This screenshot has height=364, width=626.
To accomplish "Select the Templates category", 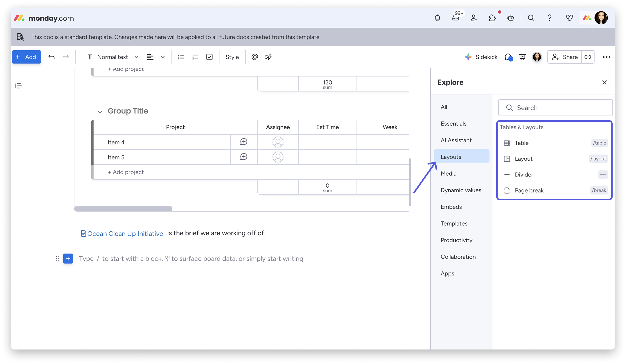I will point(454,223).
